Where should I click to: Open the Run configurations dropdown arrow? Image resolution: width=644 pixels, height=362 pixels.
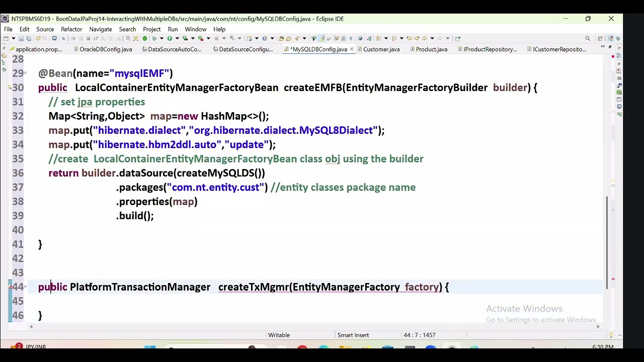point(177,38)
